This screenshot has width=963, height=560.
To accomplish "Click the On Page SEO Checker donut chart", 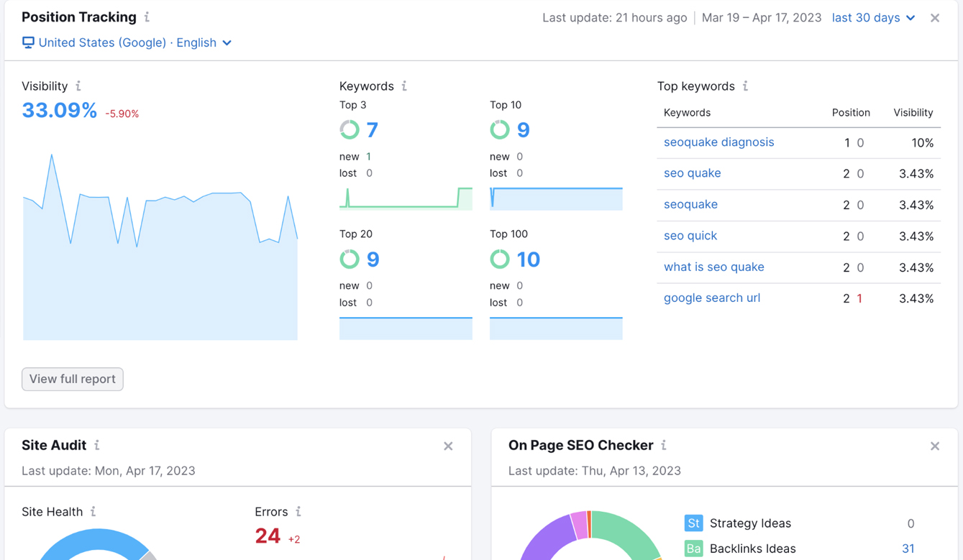I will 590,536.
